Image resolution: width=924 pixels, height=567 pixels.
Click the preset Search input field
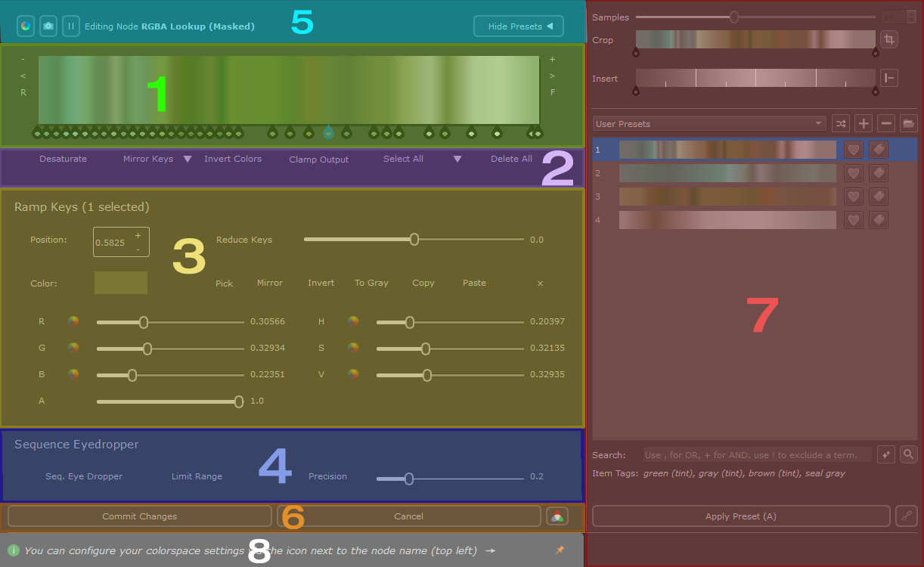tap(756, 455)
